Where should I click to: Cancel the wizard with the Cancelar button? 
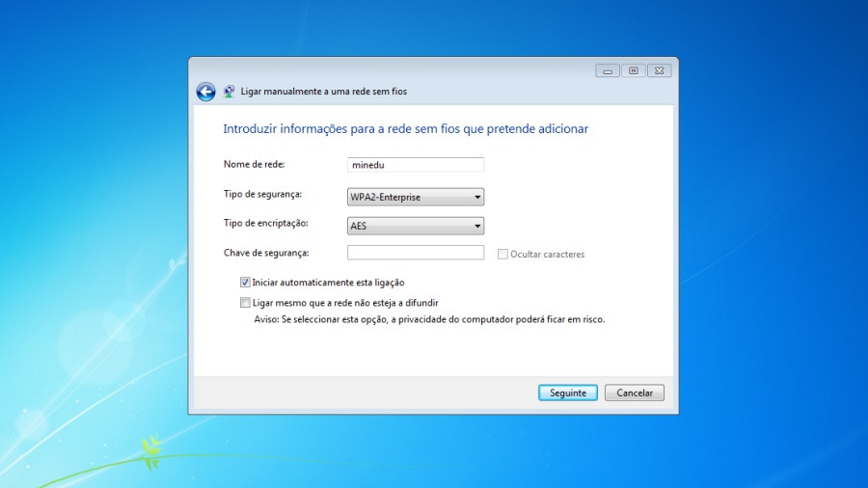tap(635, 393)
